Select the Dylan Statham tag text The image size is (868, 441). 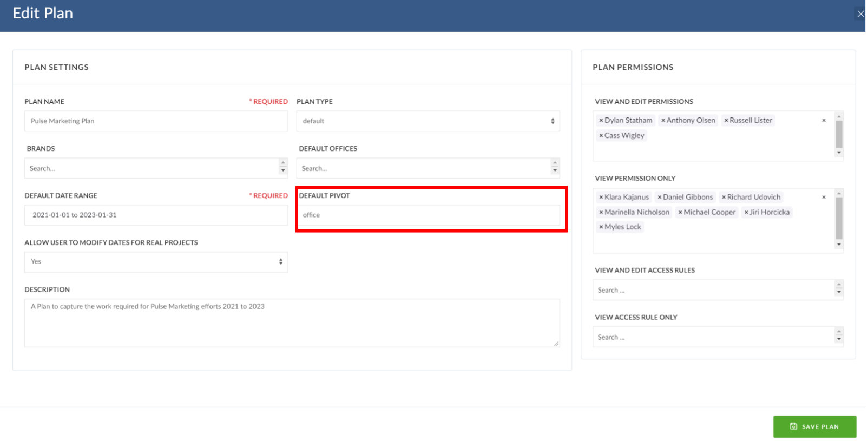(628, 121)
